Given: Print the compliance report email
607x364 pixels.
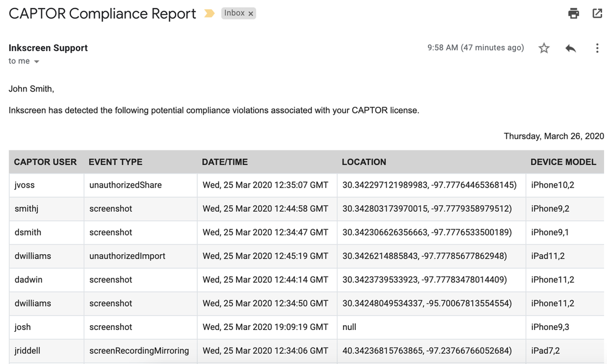Looking at the screenshot, I should coord(573,13).
